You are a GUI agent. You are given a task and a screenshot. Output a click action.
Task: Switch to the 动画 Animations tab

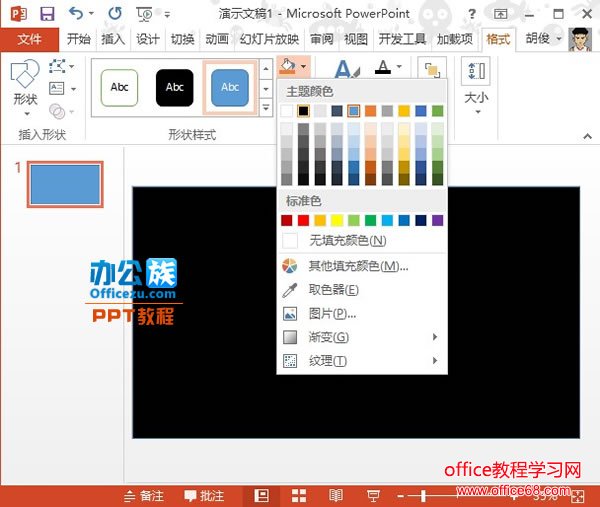coord(217,39)
